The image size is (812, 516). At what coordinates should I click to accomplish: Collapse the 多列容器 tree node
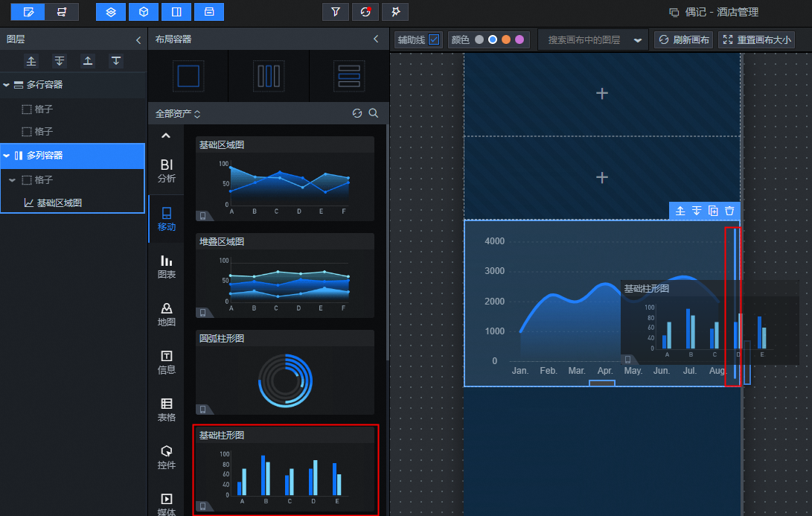(6, 156)
